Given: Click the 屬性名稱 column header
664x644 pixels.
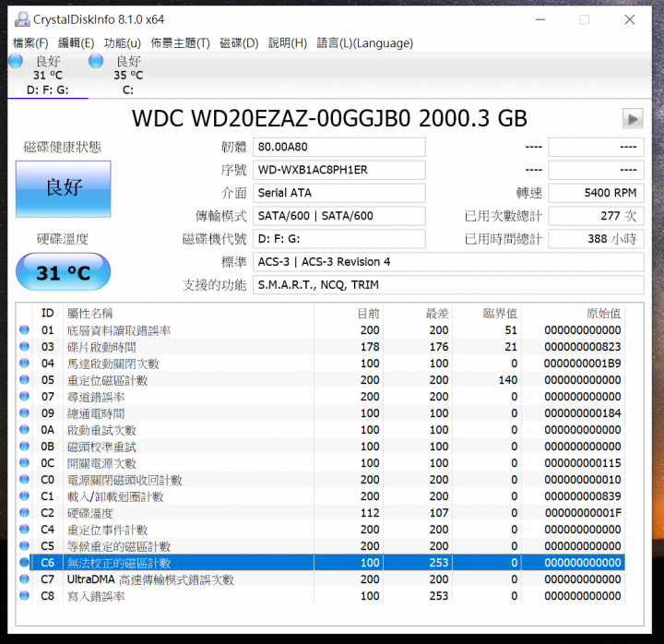Looking at the screenshot, I should click(188, 313).
